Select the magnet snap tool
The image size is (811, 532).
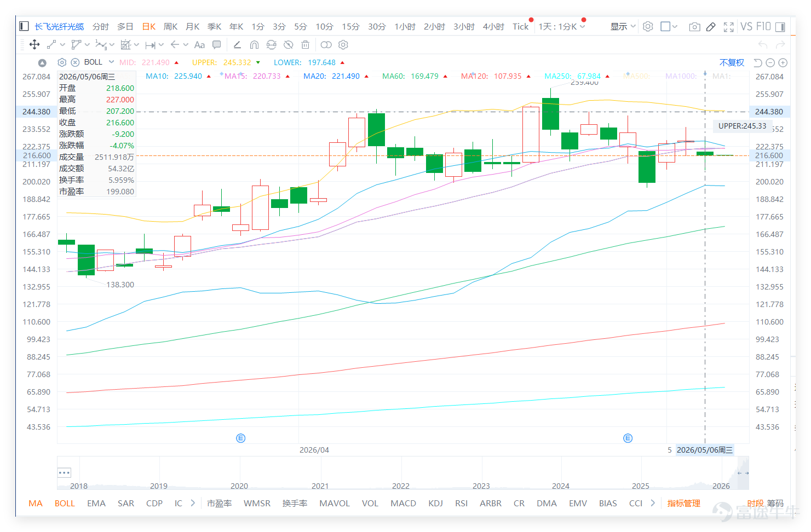[254, 44]
